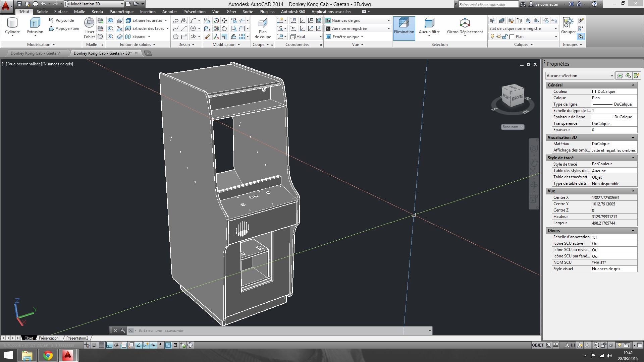
Task: Choose the Polysolide tool
Action: click(x=61, y=20)
